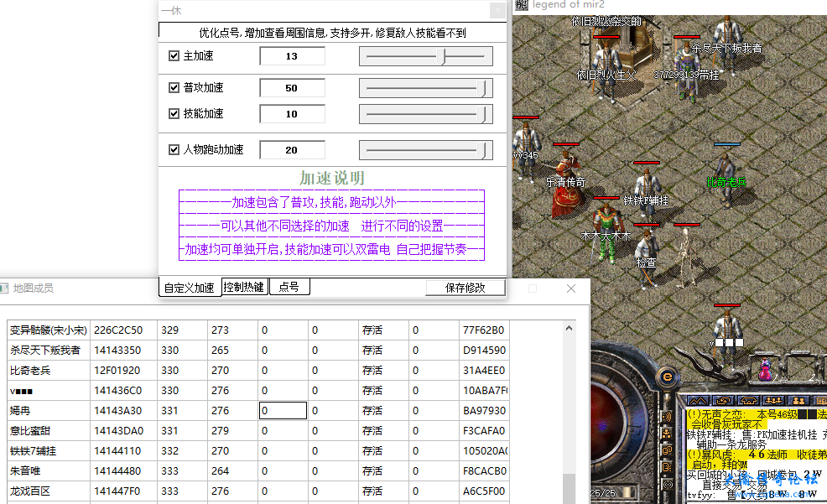Click the member table scrollbar thumb
Viewport: 827px width, 504px height.
click(569, 489)
